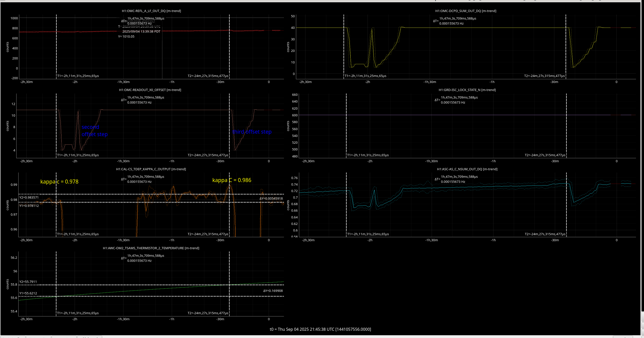This screenshot has height=338, width=644.
Task: Click the Y2=55.7911 horizontal cursor label
Action: tap(28, 282)
